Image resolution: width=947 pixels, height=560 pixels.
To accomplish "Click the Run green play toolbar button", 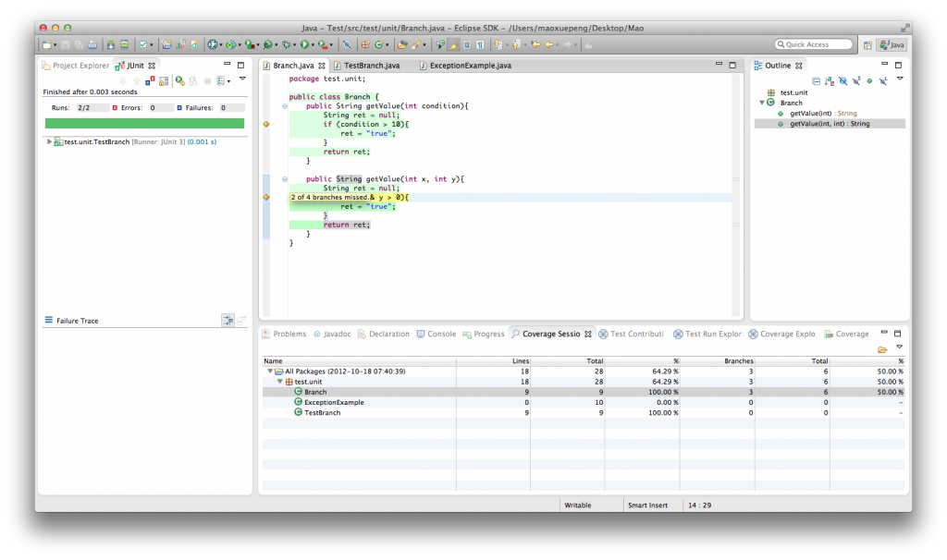I will 303,44.
